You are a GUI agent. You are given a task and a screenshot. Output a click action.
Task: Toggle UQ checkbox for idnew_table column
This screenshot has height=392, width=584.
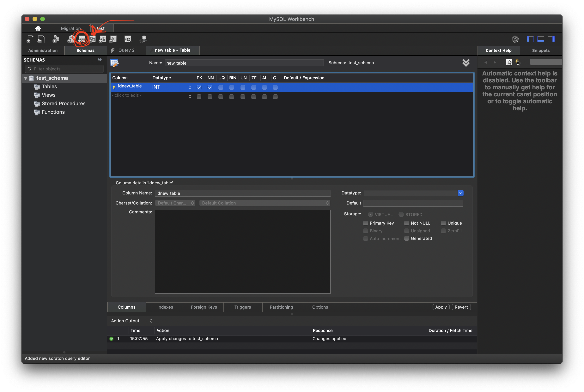pos(220,87)
